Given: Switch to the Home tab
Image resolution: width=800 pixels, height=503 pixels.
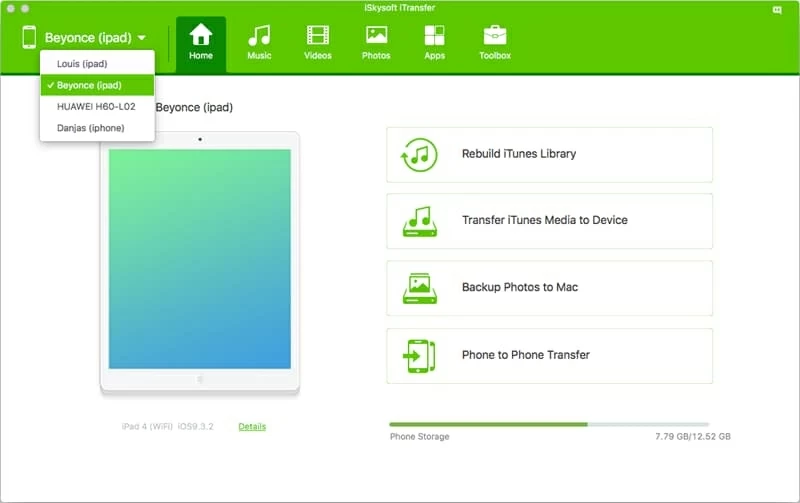Looking at the screenshot, I should (201, 43).
